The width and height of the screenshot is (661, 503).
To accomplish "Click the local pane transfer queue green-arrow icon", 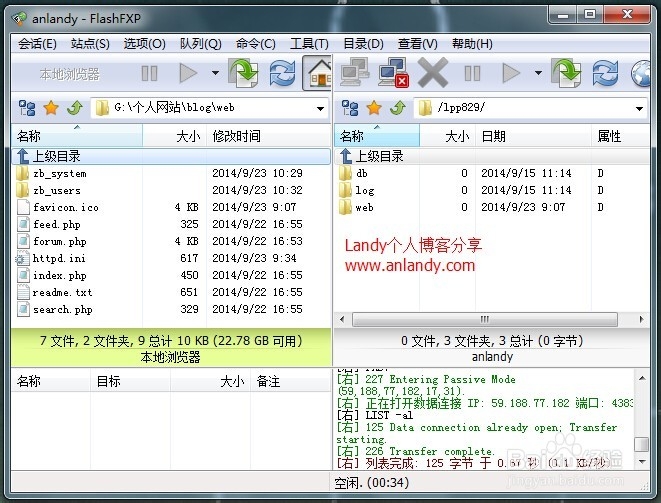I will click(243, 73).
